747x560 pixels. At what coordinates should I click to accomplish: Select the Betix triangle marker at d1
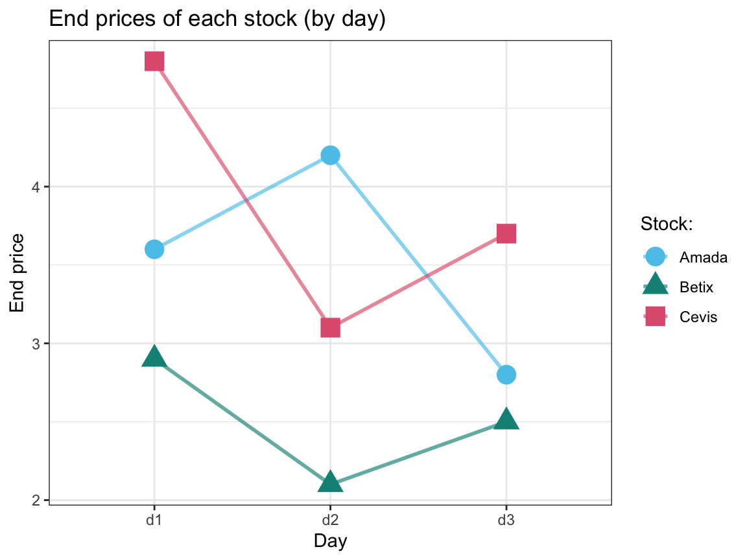click(x=154, y=357)
